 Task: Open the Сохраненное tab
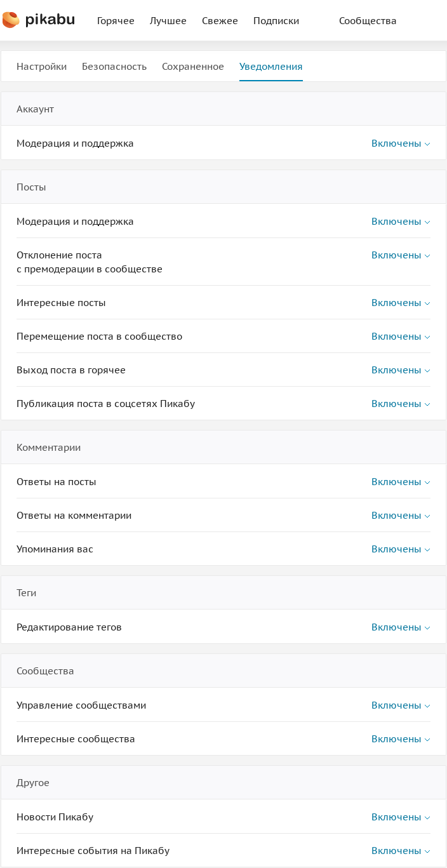(x=193, y=67)
